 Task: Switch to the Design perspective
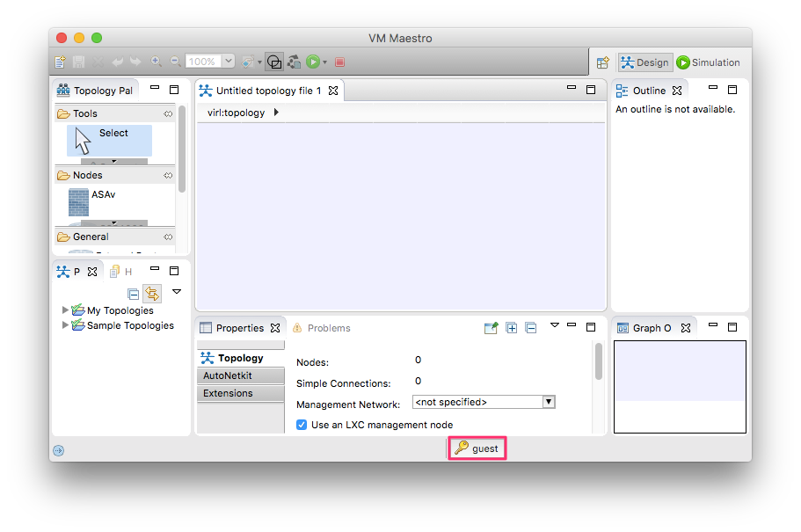645,62
